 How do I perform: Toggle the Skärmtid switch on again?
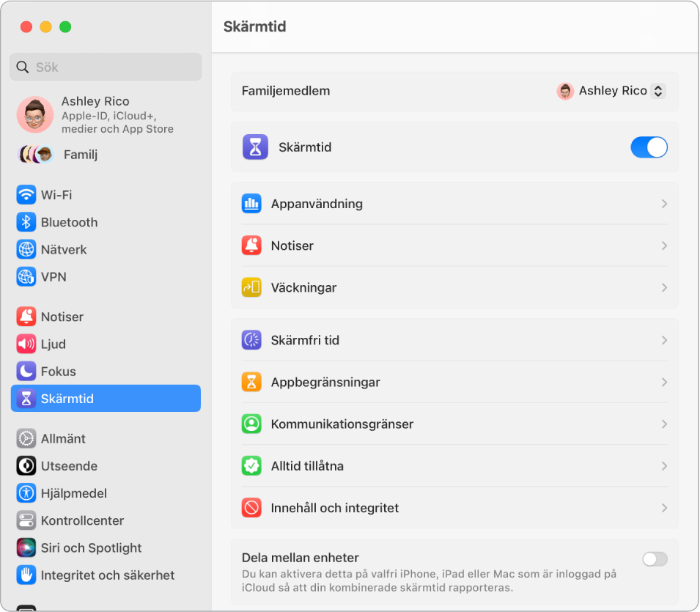[649, 147]
